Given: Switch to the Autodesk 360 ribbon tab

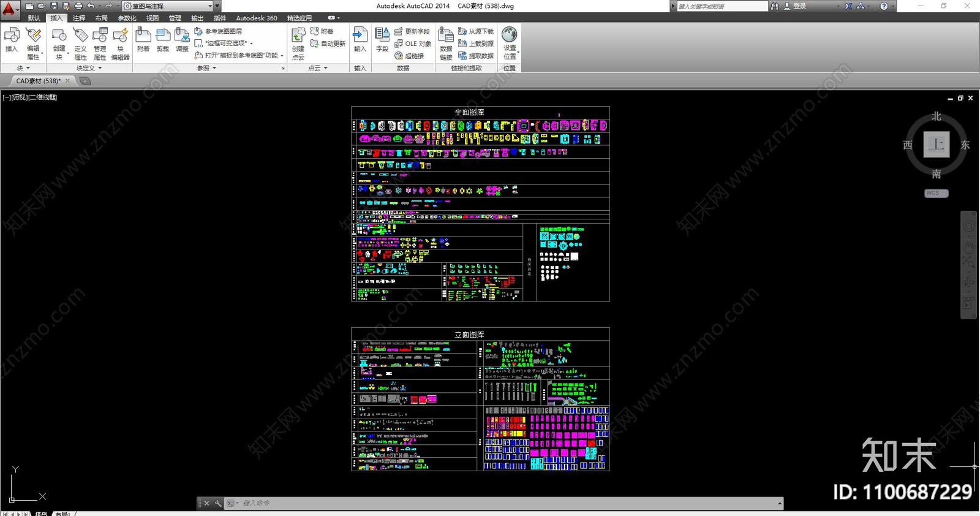Looking at the screenshot, I should (257, 18).
